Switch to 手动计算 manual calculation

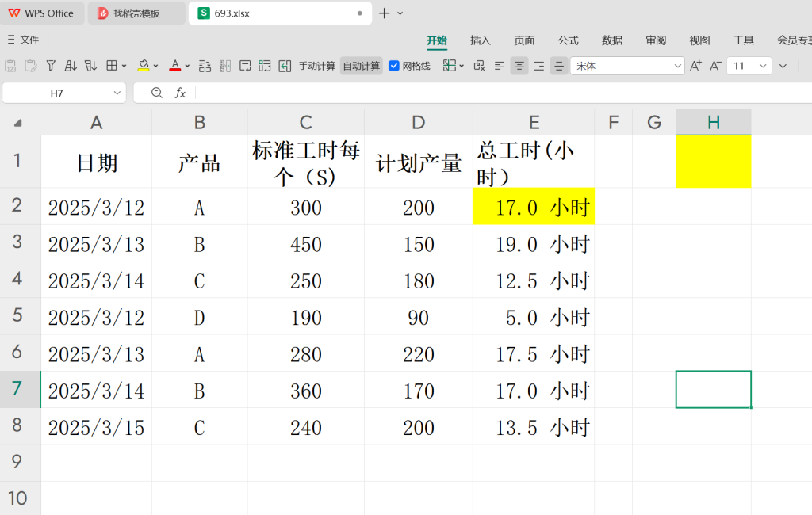click(x=317, y=66)
